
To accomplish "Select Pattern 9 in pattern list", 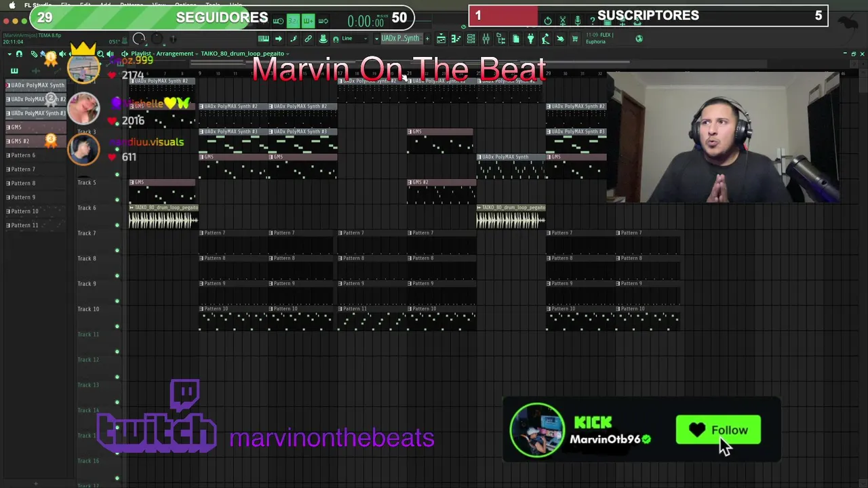I will [36, 197].
